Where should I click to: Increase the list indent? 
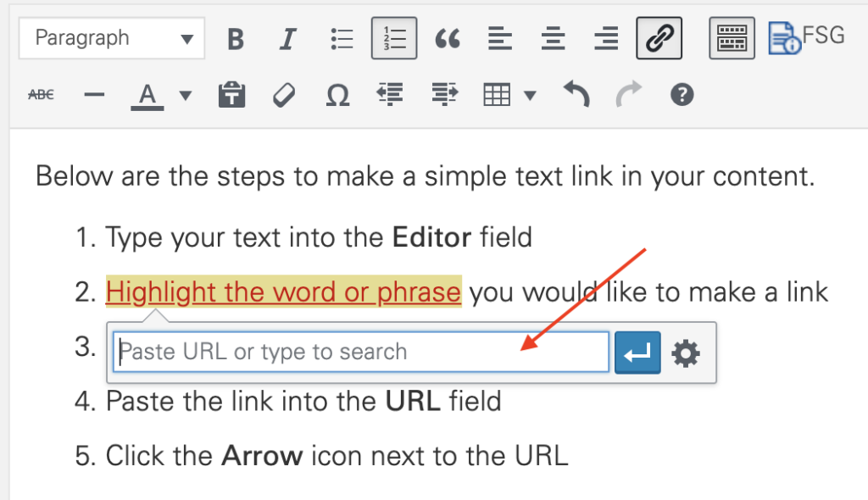tap(444, 94)
